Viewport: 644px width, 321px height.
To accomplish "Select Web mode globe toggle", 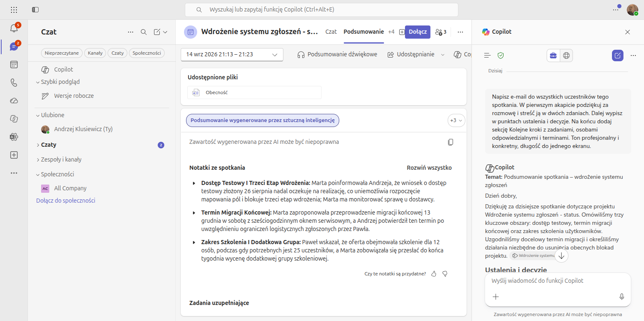I will (566, 55).
